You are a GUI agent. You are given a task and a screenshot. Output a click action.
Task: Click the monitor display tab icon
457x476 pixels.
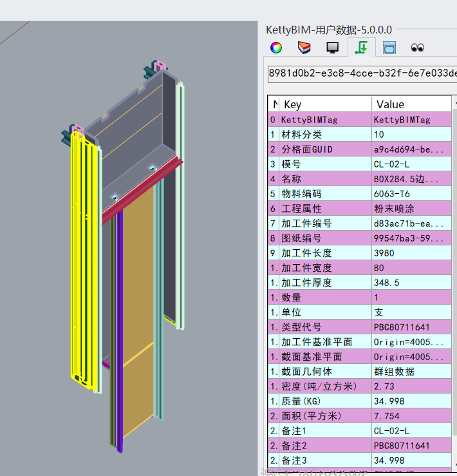[332, 48]
